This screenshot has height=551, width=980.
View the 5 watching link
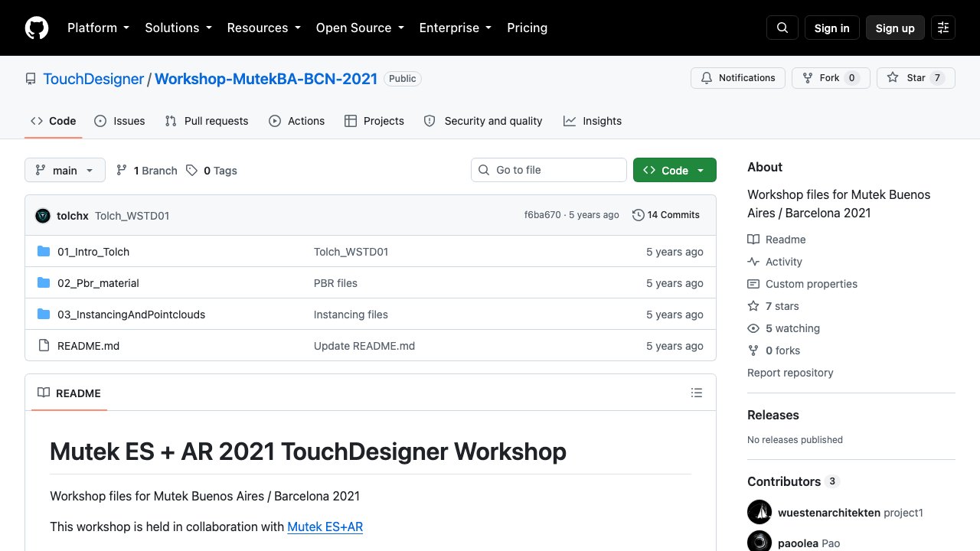coord(783,328)
